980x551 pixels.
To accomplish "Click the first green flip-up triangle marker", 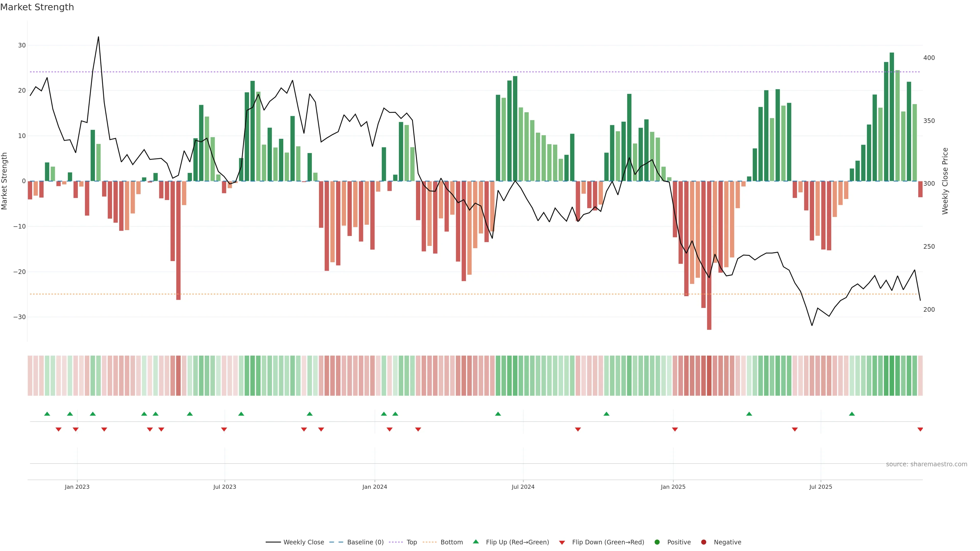I will click(x=47, y=414).
